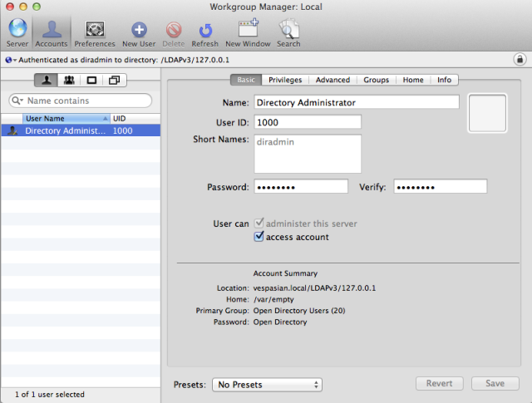Click the lock icon at top right
Screen dimensions: 532x403
pos(520,60)
